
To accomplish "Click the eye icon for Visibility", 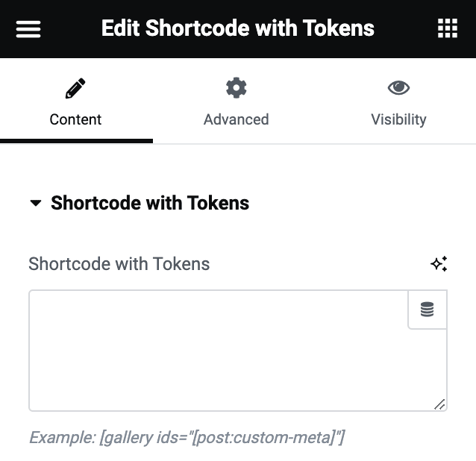I will 398,88.
